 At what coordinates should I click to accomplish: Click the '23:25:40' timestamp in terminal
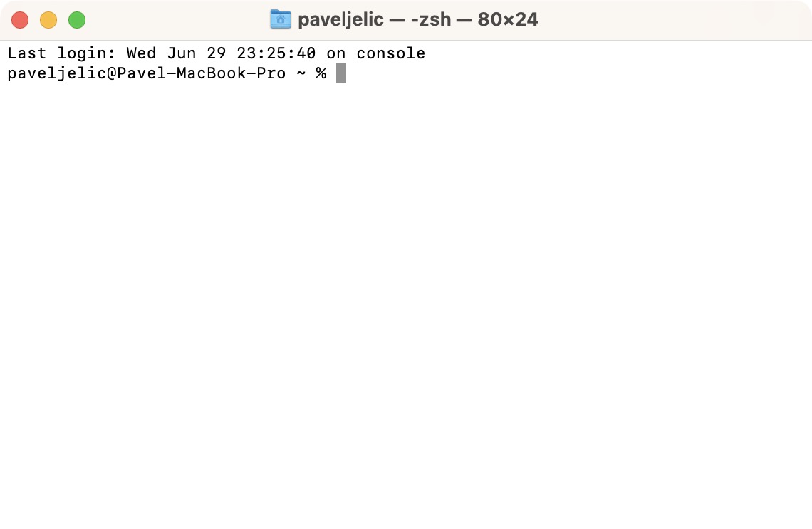point(276,53)
